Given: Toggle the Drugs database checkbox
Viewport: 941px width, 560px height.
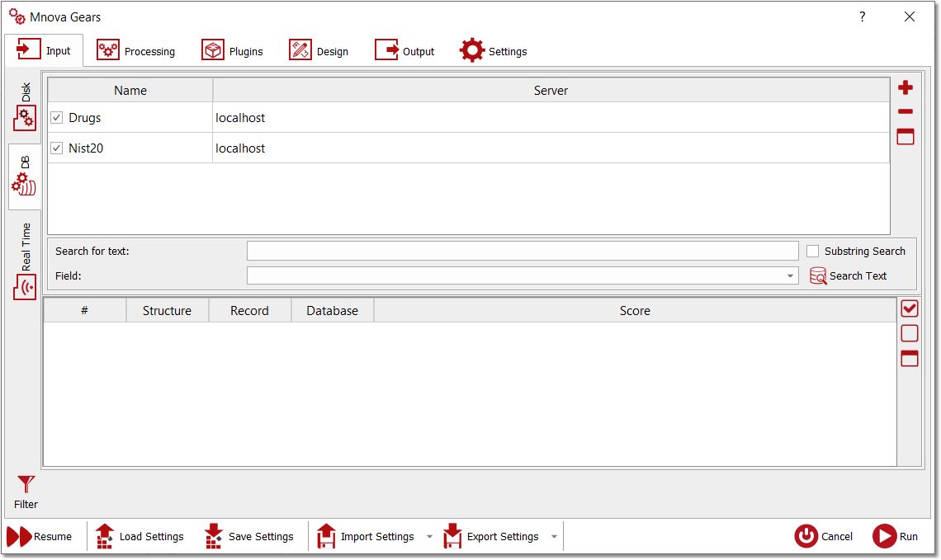Looking at the screenshot, I should (56, 117).
